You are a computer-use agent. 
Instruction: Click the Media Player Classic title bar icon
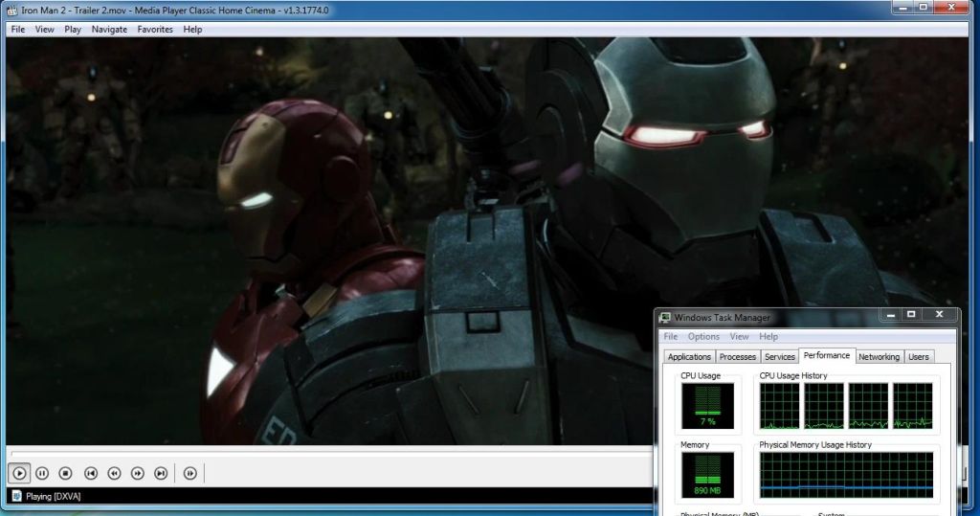11,10
